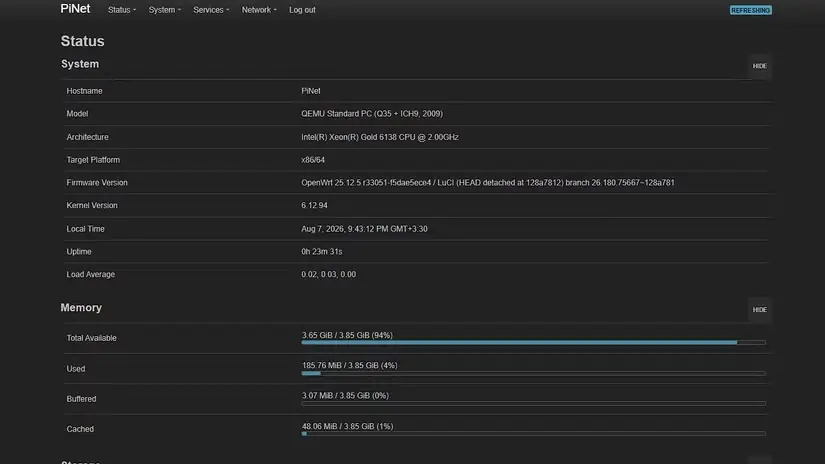This screenshot has height=464, width=825.
Task: Select the Model value QEMU Standard PC
Action: (372, 114)
